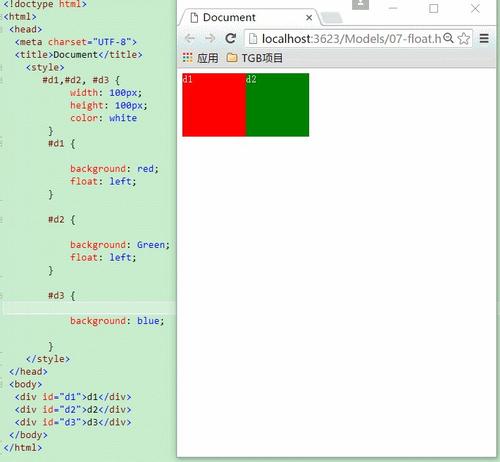This screenshot has width=500, height=462.
Task: Open the Chrome hamburger menu
Action: click(x=484, y=38)
